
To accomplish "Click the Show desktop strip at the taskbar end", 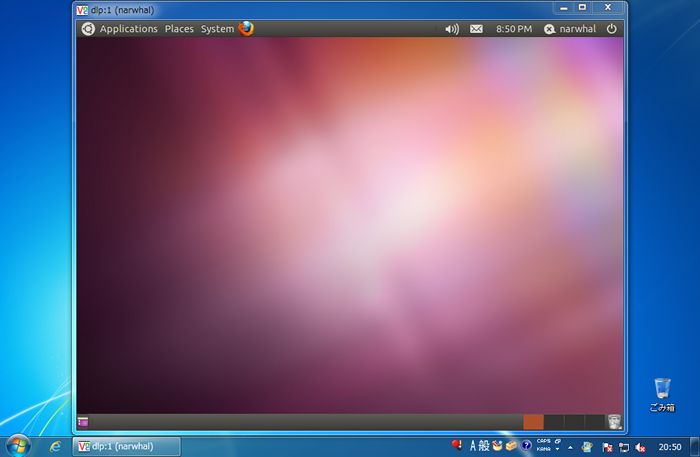I will click(x=695, y=447).
